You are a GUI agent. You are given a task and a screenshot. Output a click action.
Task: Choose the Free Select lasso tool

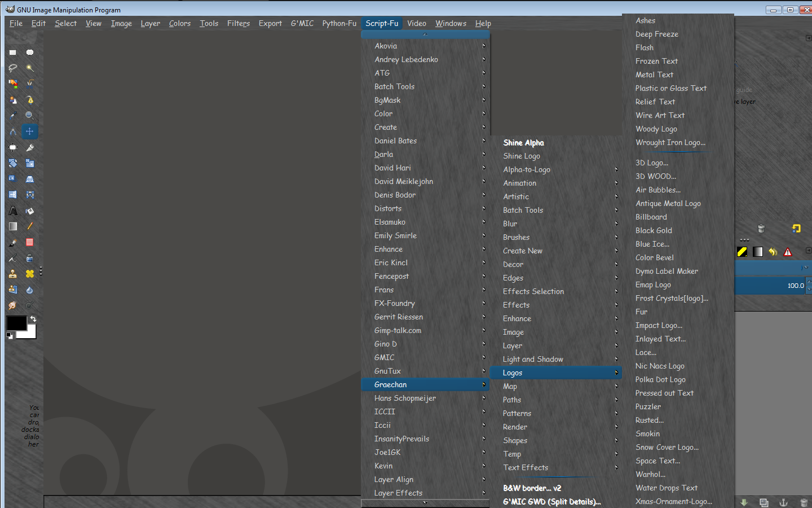click(x=13, y=68)
